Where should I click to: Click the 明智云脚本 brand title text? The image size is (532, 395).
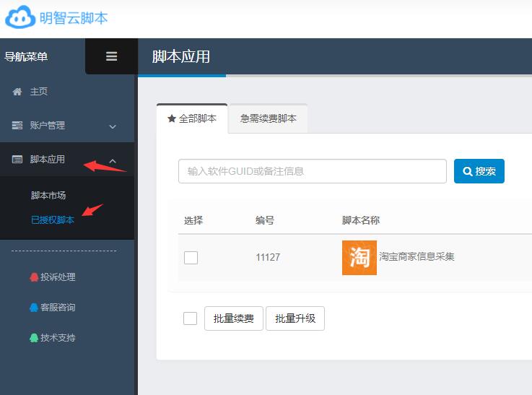pyautogui.click(x=74, y=18)
